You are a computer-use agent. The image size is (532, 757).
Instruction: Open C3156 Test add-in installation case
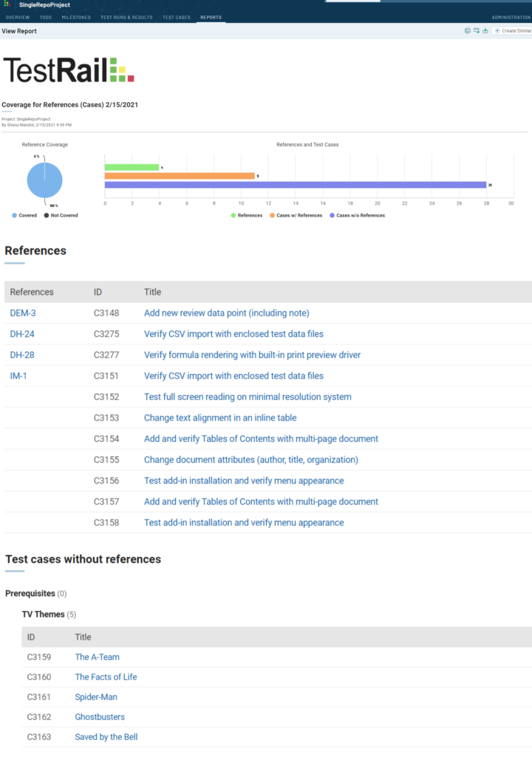(x=244, y=481)
